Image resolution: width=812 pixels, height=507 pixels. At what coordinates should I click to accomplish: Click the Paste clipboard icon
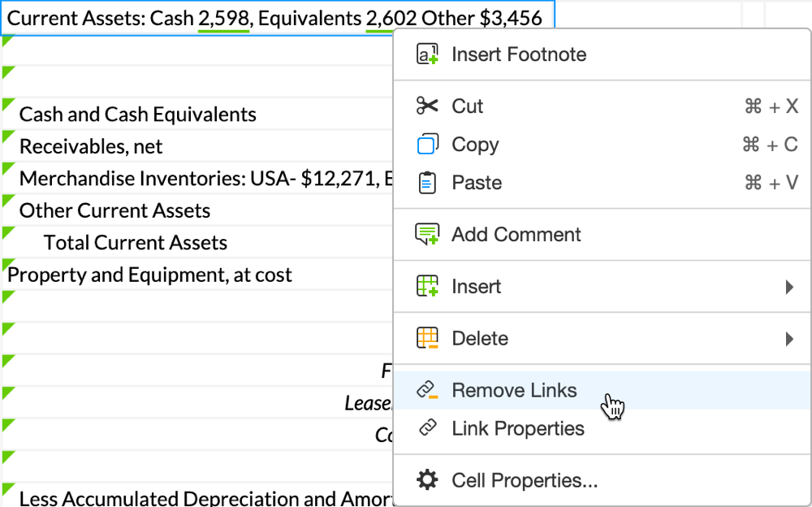(x=427, y=183)
